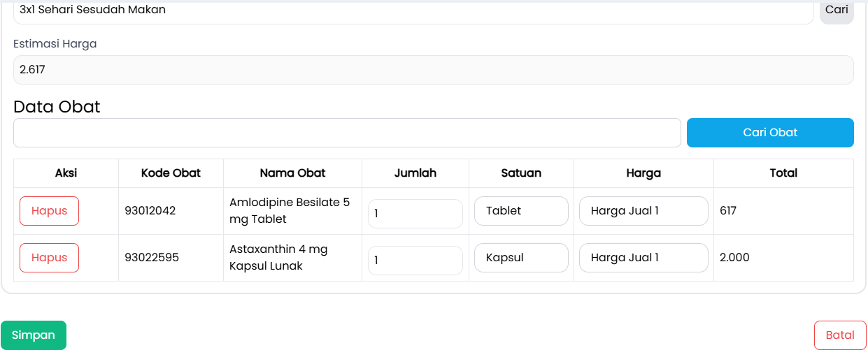Expand Harga Jual 1 dropdown for Amlodipine
Viewport: 868px width, 350px height.
point(643,211)
